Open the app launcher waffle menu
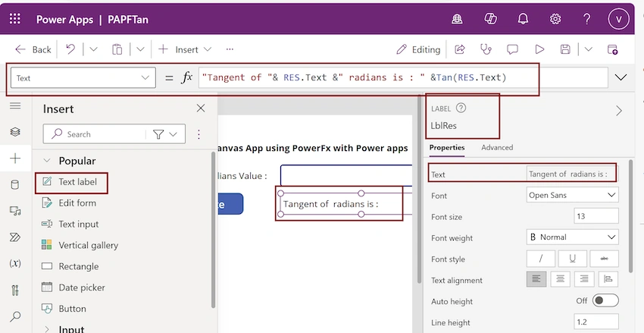The width and height of the screenshot is (644, 333). [x=15, y=19]
